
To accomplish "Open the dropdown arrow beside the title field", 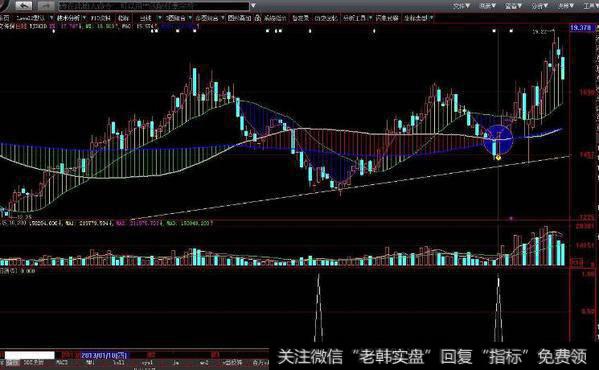I will click(x=253, y=6).
